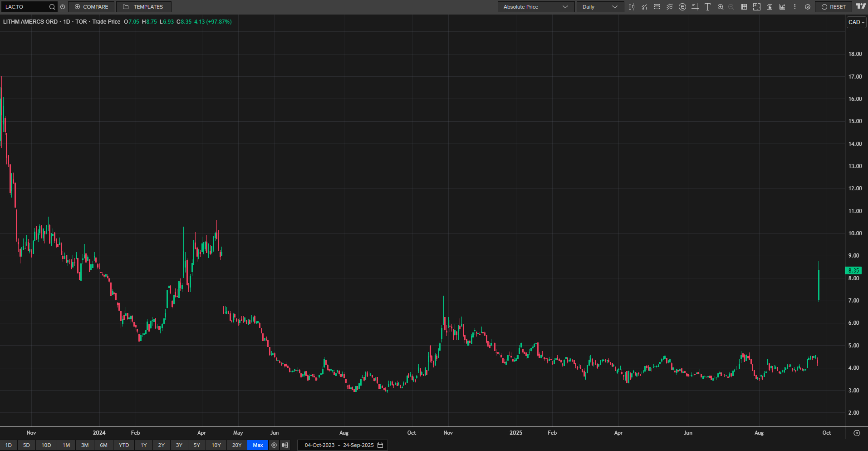This screenshot has width=868, height=451.
Task: Select the 1Y time range
Action: [x=144, y=445]
